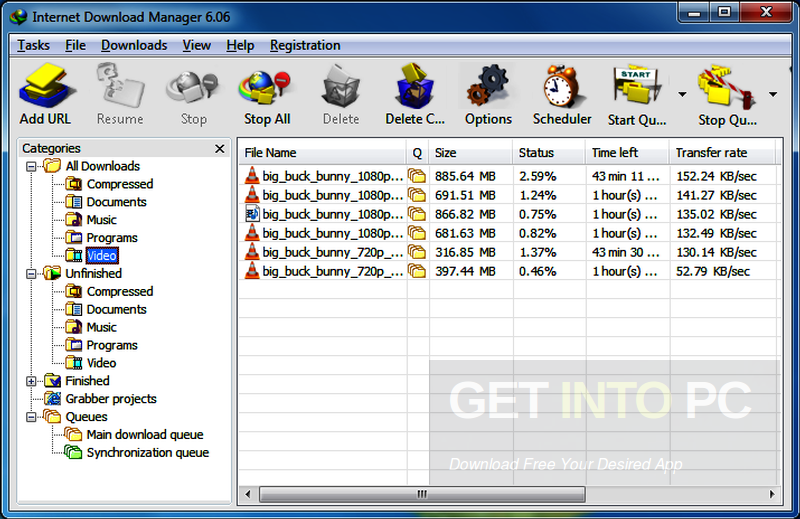Screen dimensions: 800x519
Task: Sort by File Name column header
Action: (x=322, y=153)
